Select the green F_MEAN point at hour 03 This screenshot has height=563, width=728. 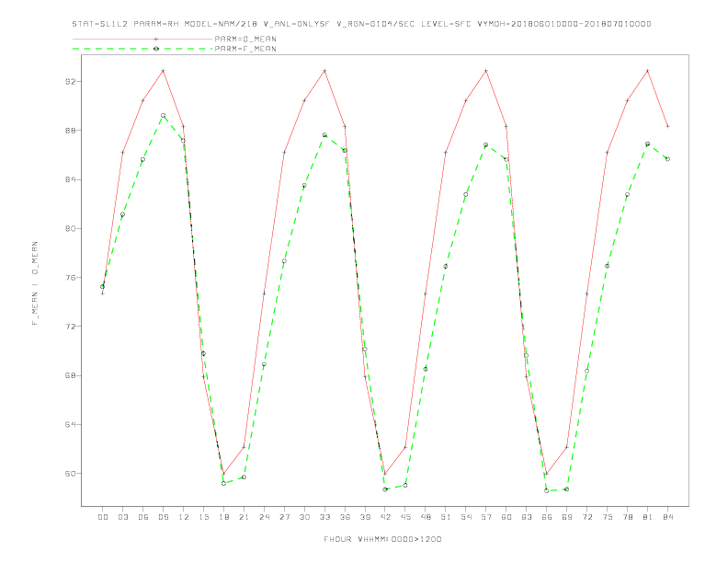click(x=122, y=214)
